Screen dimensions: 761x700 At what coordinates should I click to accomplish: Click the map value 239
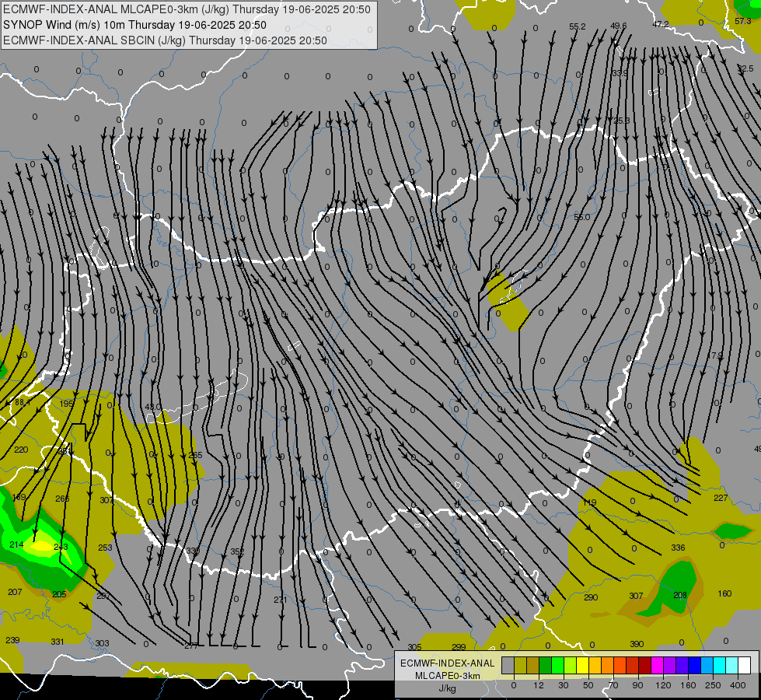[x=12, y=640]
